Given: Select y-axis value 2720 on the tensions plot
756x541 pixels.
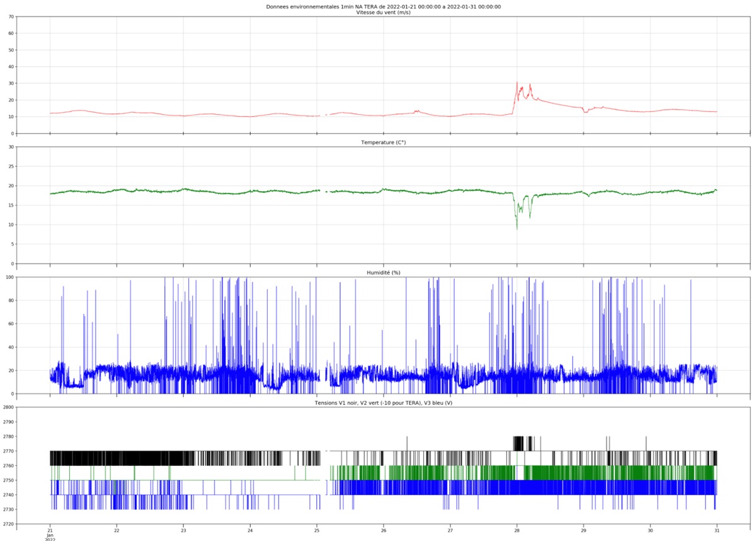Looking at the screenshot, I should [8, 524].
